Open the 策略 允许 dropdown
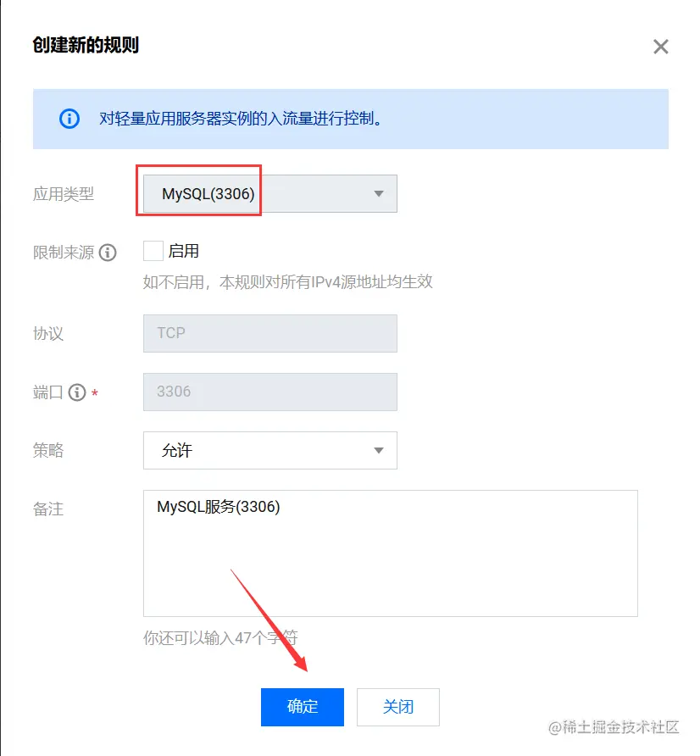The width and height of the screenshot is (700, 756). point(270,450)
